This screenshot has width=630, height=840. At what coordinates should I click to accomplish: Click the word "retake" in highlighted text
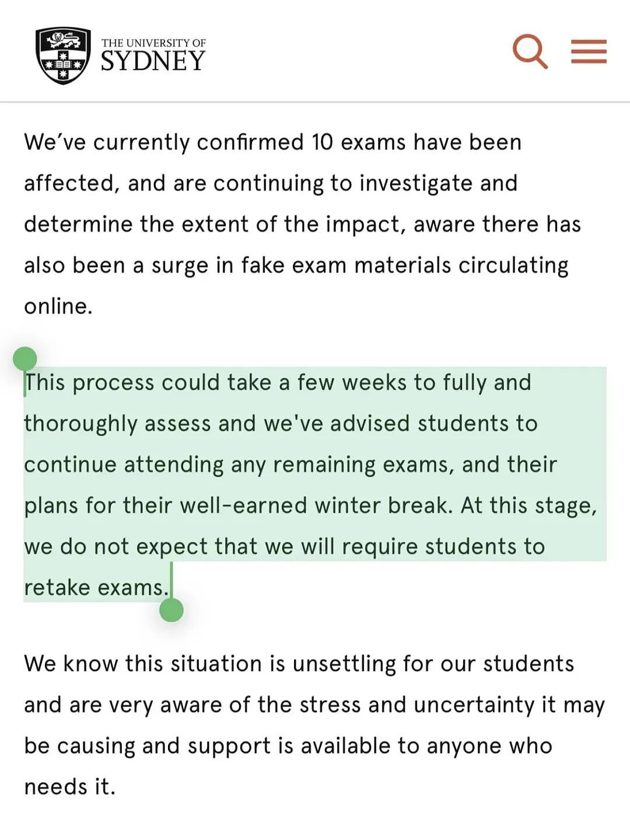point(57,587)
